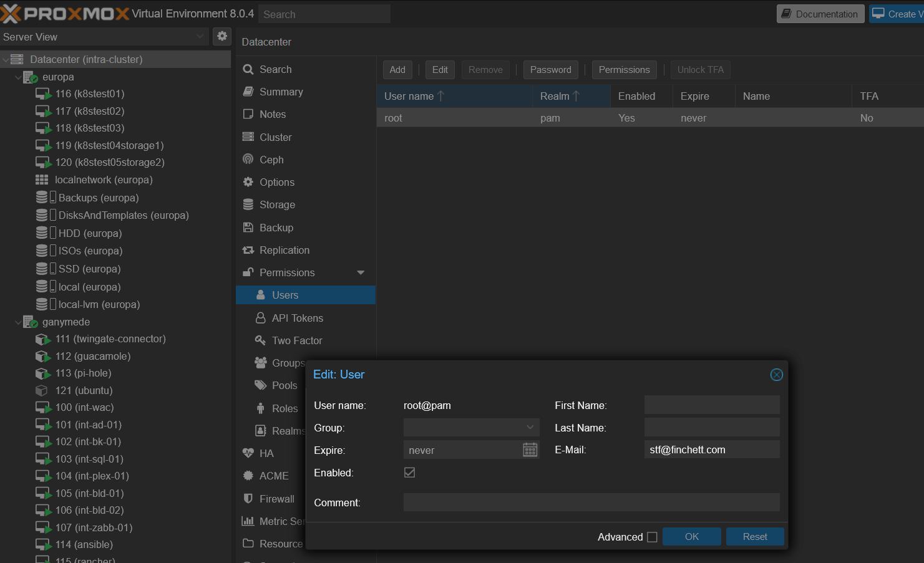The width and height of the screenshot is (924, 563).
Task: Open the Summary panel
Action: 280,92
